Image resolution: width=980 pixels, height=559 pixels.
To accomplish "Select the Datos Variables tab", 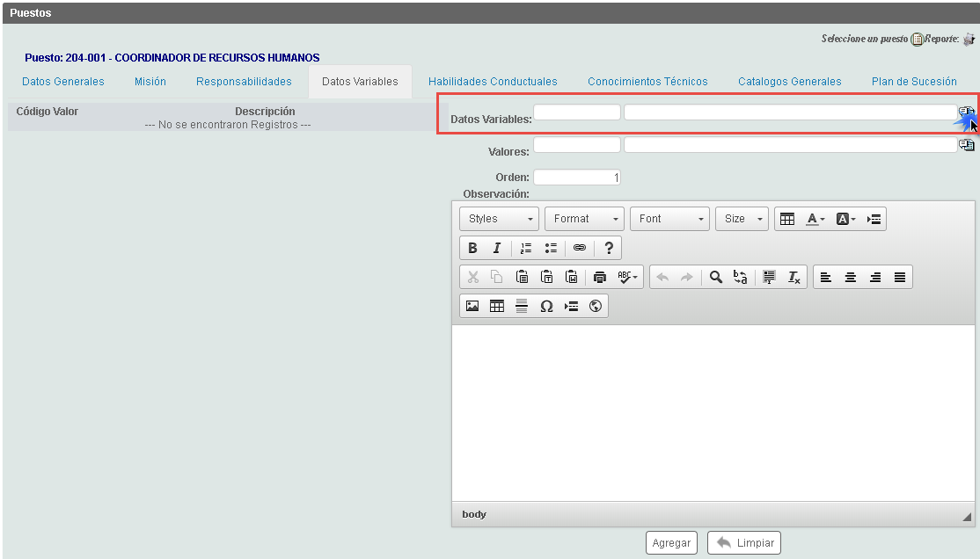I will [x=360, y=82].
